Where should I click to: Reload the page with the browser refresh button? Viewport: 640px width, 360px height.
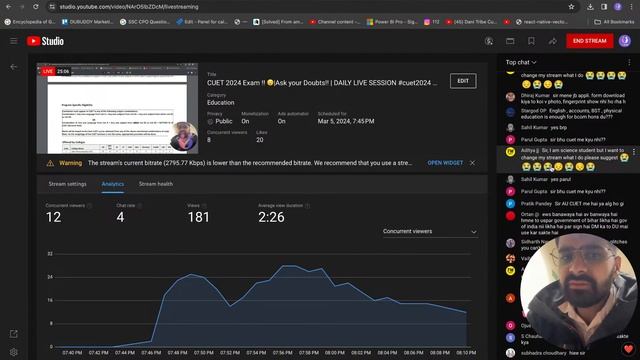36,7
